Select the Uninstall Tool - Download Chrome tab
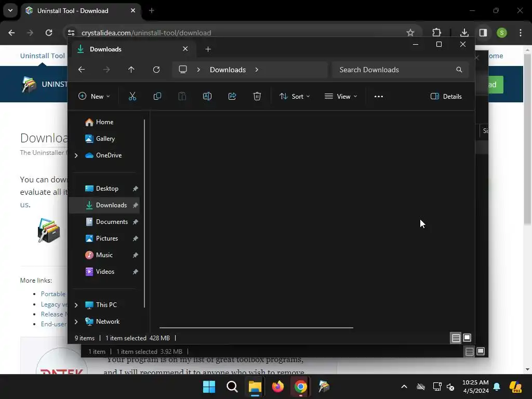 coord(82,10)
